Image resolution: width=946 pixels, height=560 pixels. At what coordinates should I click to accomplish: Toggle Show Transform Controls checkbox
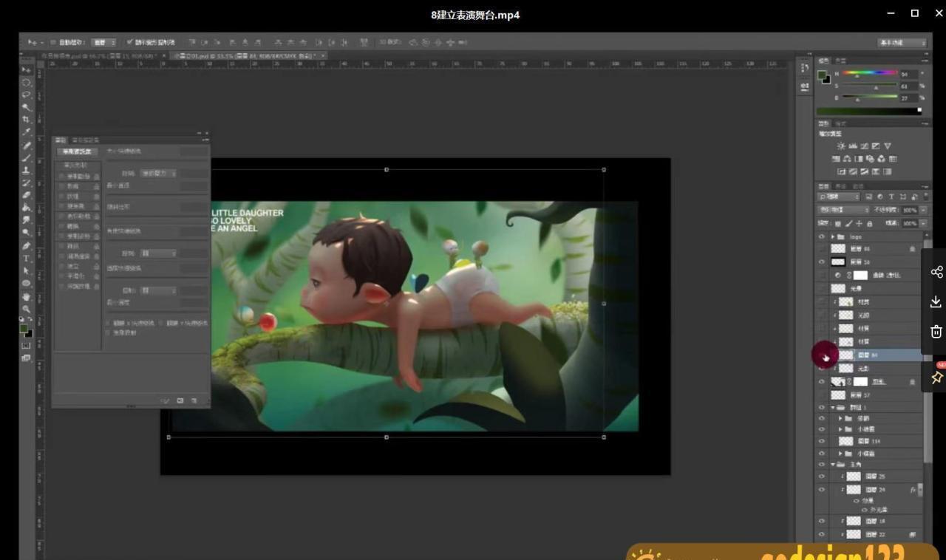click(x=130, y=42)
